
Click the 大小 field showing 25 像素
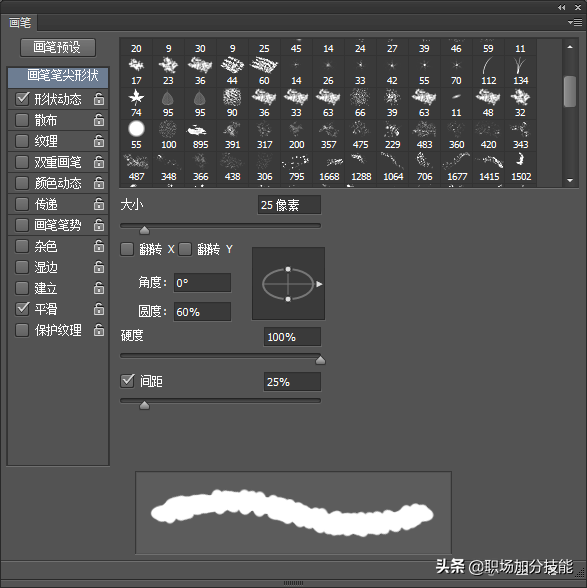(x=289, y=205)
